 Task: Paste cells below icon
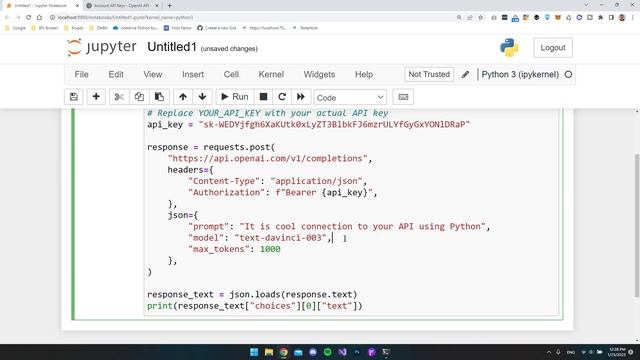click(159, 97)
